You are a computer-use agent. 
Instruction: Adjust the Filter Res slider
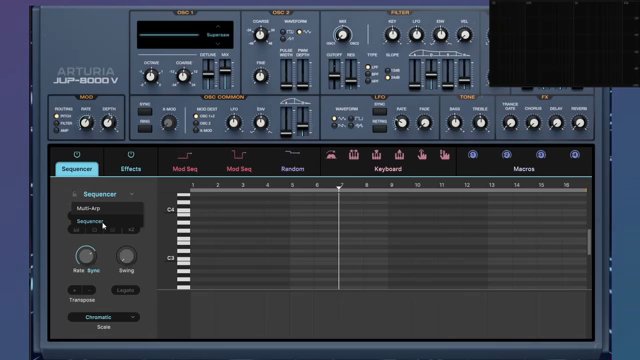coord(351,74)
